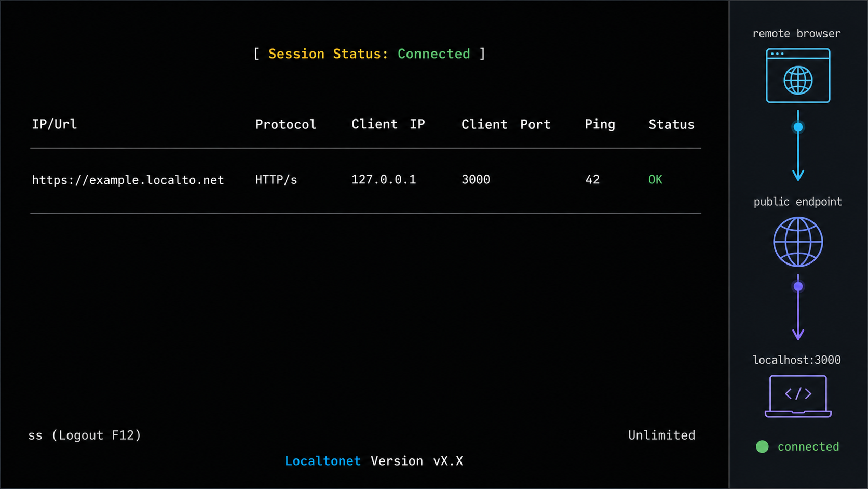Click the 'localhost:3000' label

(x=796, y=360)
